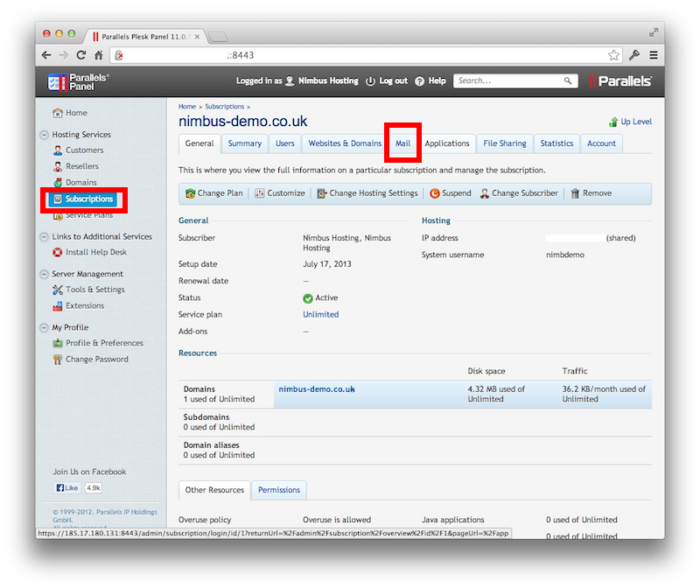Click the Change Password keys icon
Viewport: 700px width, 588px height.
pos(58,360)
